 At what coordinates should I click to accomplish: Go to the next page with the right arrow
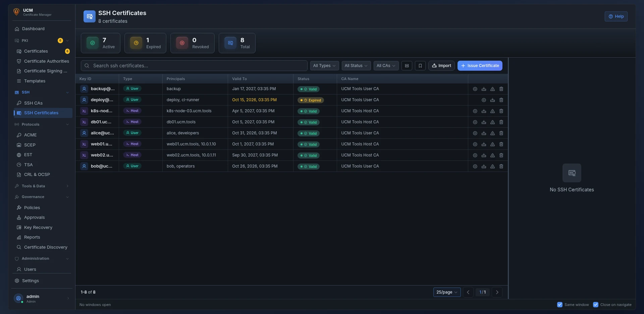click(x=497, y=292)
